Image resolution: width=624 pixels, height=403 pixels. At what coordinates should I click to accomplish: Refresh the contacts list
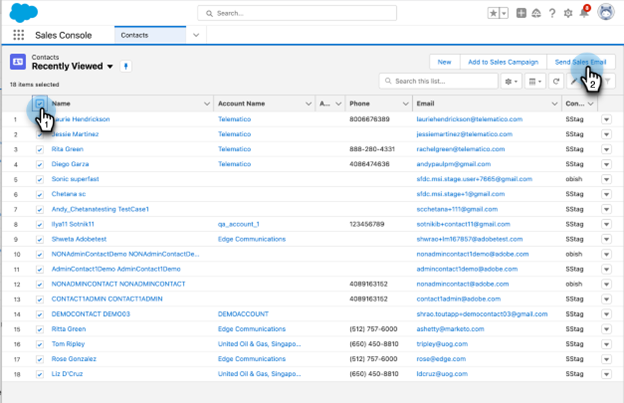point(556,82)
